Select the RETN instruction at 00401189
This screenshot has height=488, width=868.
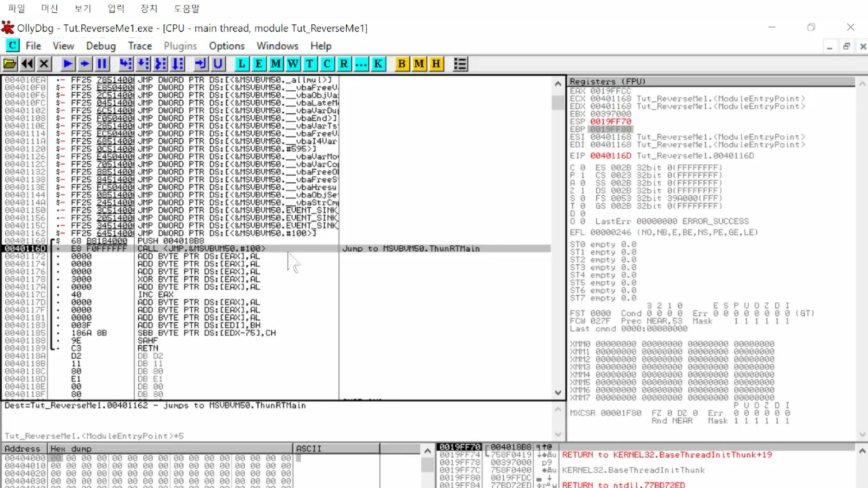[276, 348]
